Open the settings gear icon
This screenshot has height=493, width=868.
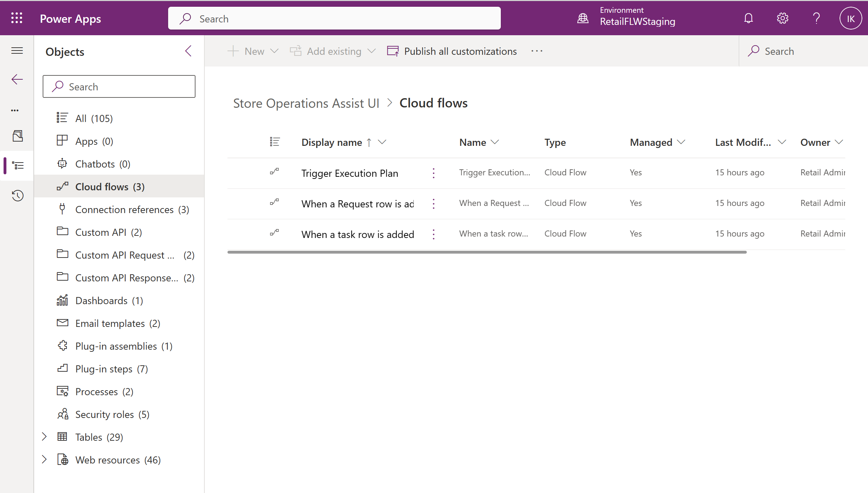(782, 18)
